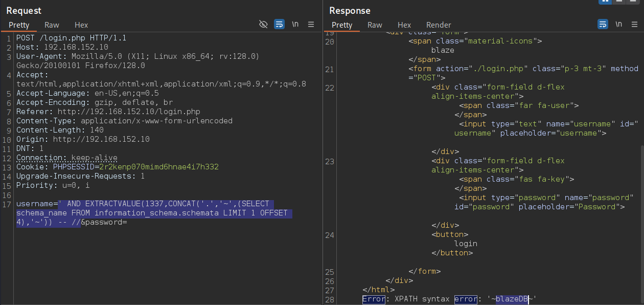Image resolution: width=644 pixels, height=305 pixels.
Task: Click the closing </html> tag
Action: pyautogui.click(x=378, y=290)
